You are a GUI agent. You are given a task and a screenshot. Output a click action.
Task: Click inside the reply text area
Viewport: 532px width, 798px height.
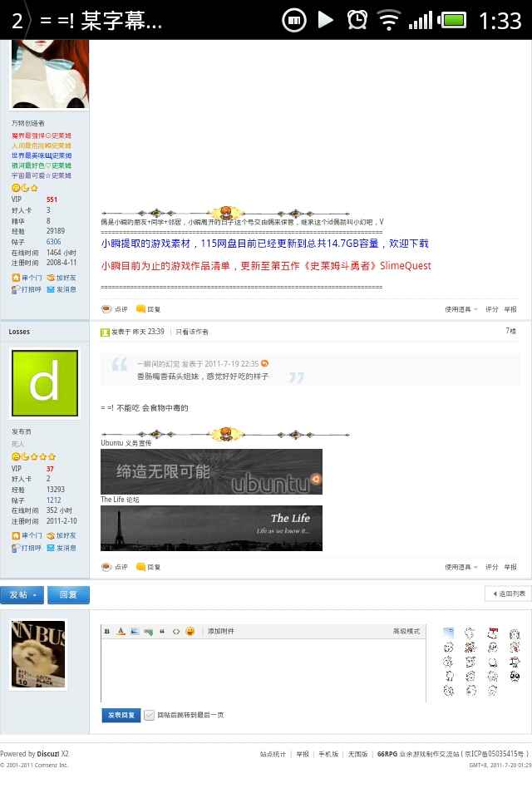coord(264,670)
